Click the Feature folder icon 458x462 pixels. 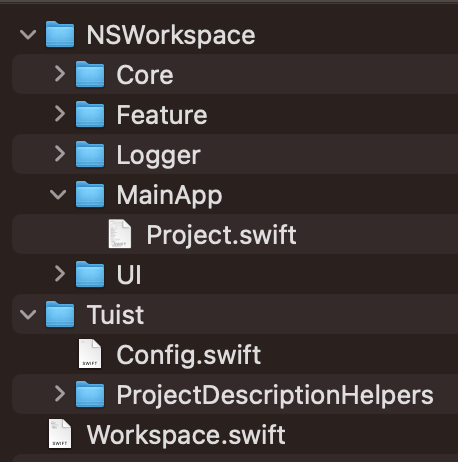click(90, 114)
